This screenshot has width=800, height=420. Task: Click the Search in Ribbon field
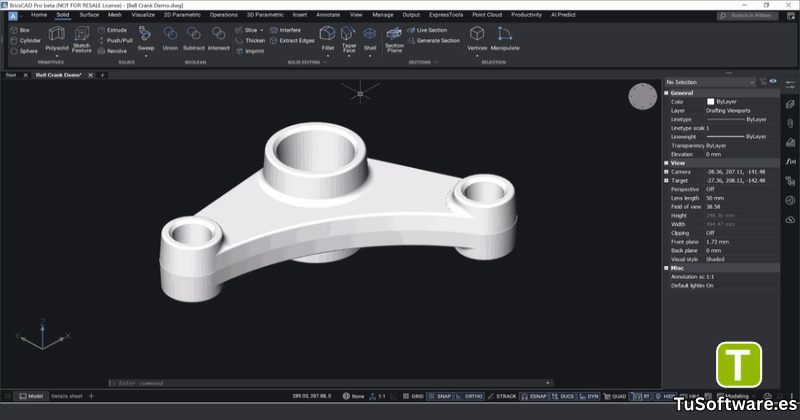pyautogui.click(x=748, y=16)
